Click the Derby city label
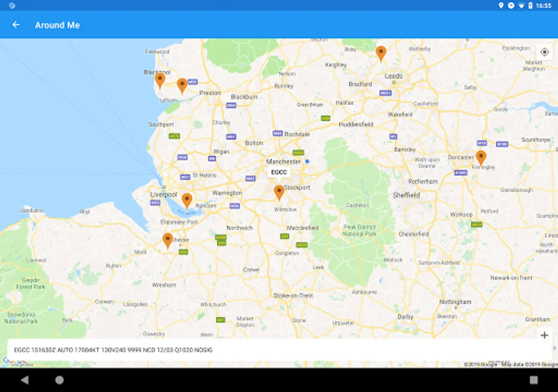 pos(405,317)
